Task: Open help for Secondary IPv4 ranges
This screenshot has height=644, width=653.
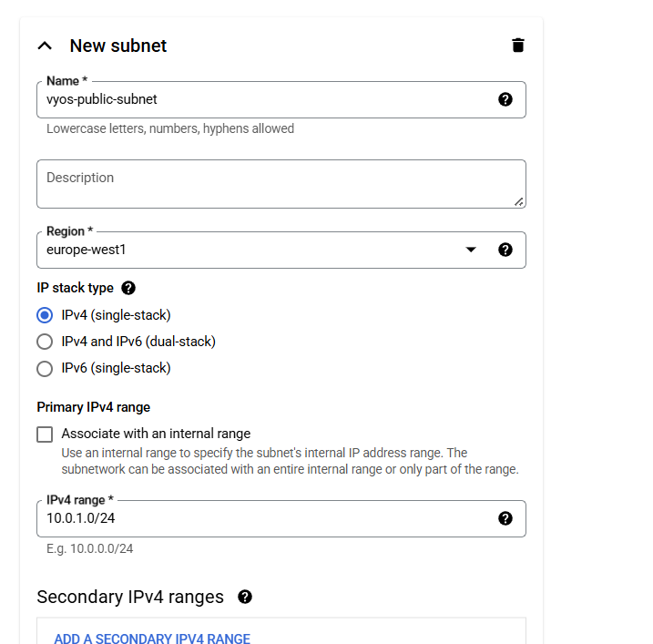Action: [245, 597]
